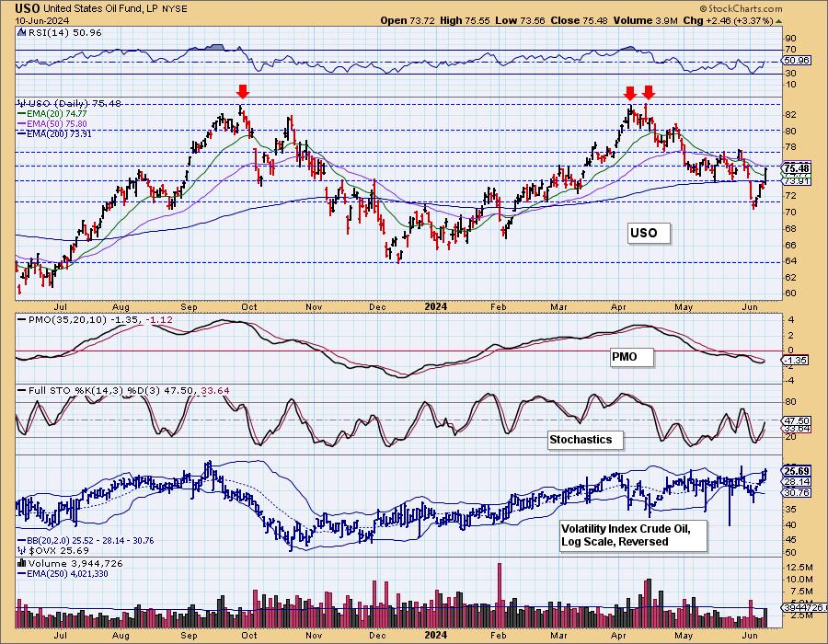This screenshot has width=828, height=644.
Task: Click the 'Volume 3.9M' header value
Action: (646, 20)
